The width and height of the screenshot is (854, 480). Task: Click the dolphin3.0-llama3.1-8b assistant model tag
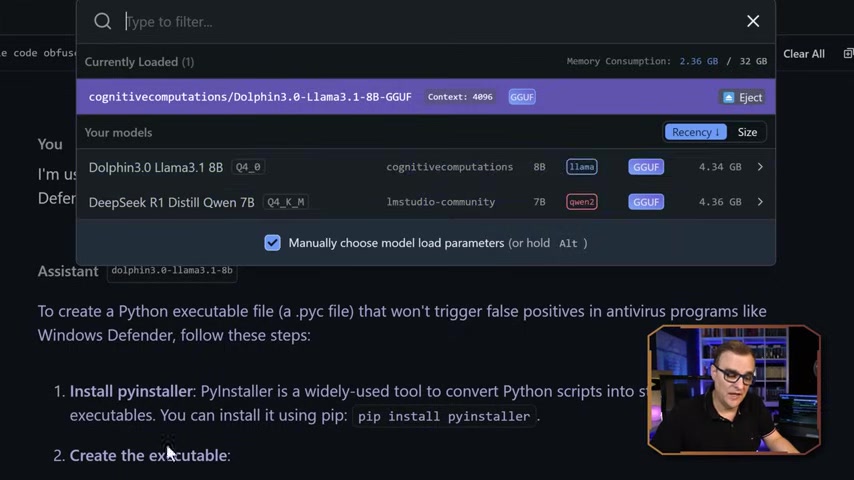pyautogui.click(x=172, y=270)
